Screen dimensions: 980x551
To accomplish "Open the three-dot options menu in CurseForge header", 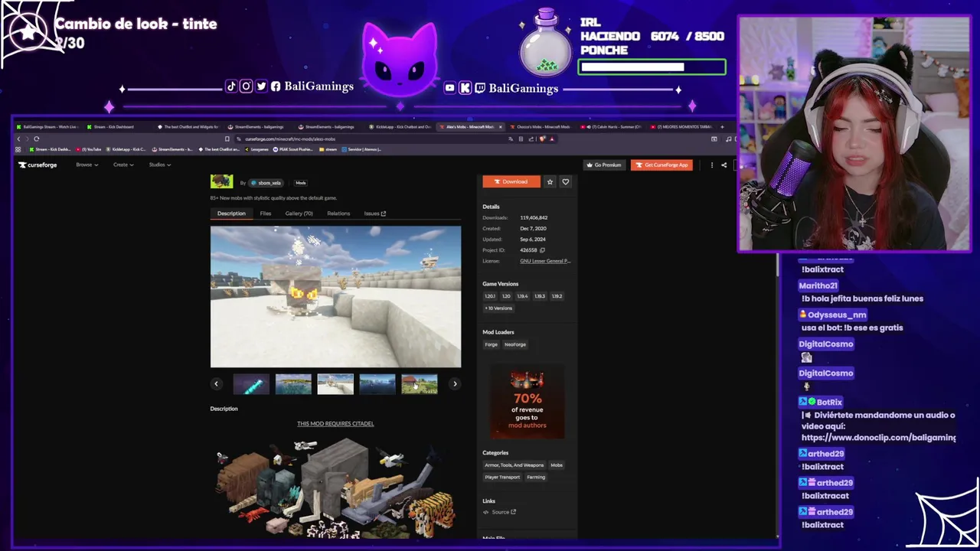I will (x=711, y=165).
